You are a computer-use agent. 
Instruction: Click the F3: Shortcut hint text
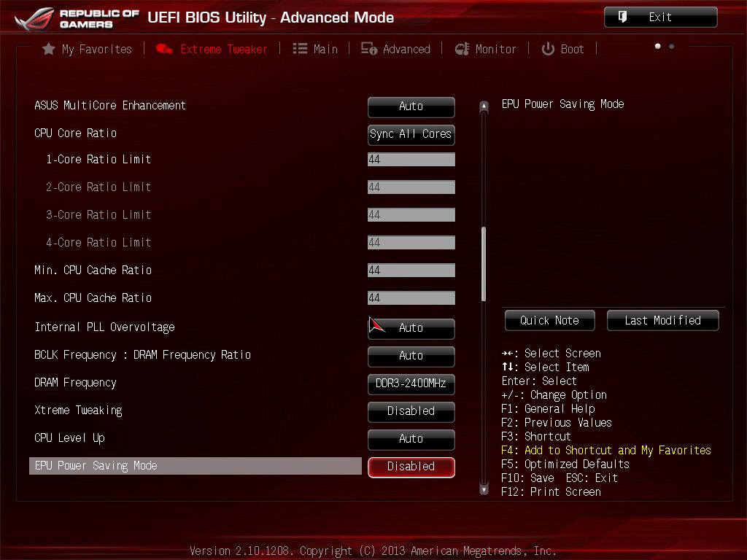(536, 436)
